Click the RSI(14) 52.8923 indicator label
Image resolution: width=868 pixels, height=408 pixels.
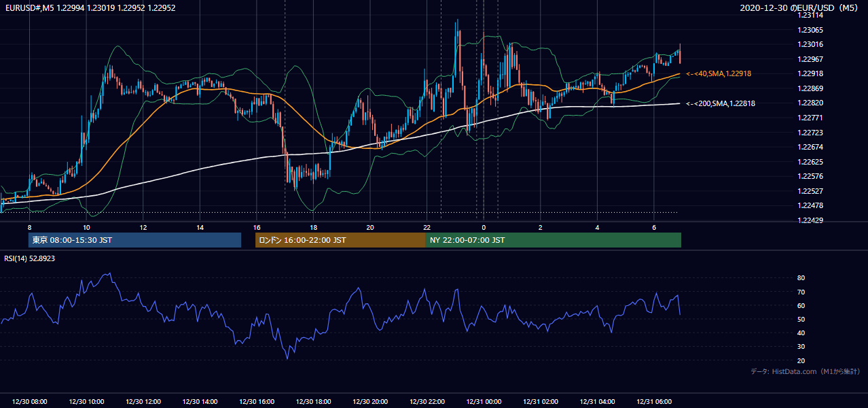pyautogui.click(x=30, y=258)
